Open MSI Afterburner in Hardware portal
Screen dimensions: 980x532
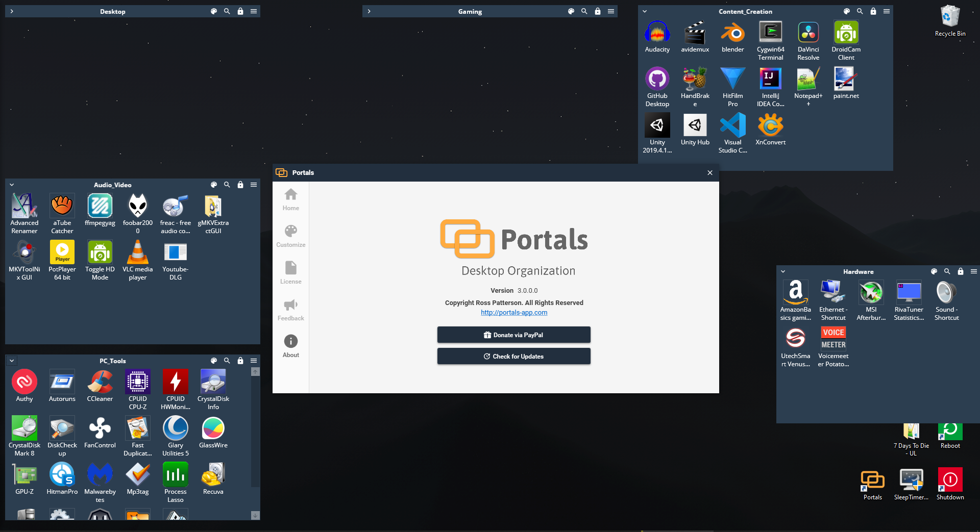871,300
